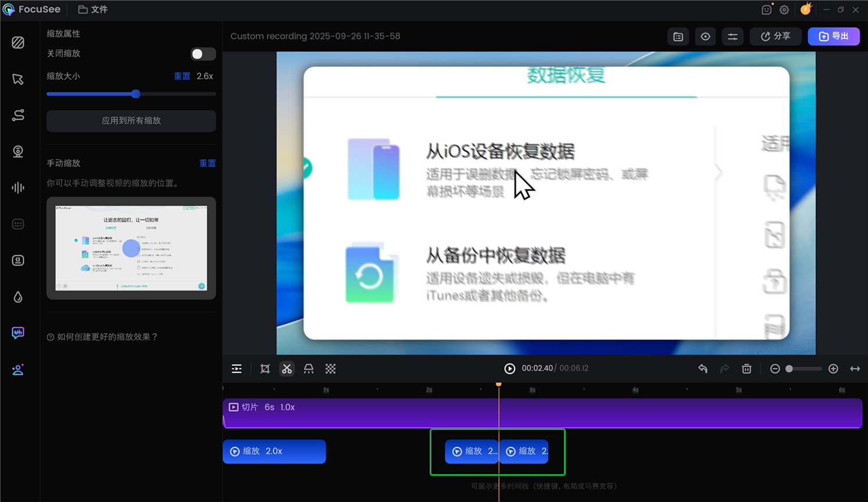Select the scissors cut tool

click(x=287, y=369)
